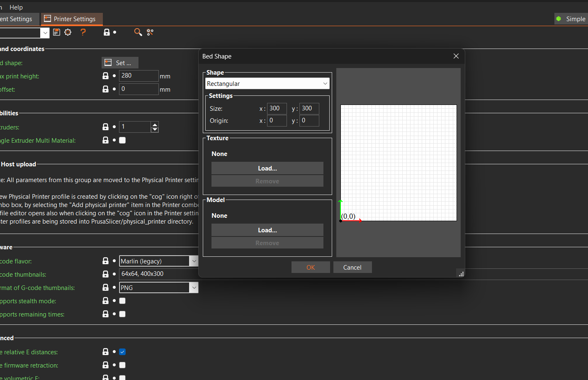
Task: Open the G-code flavor Marlin (legacy) dropdown
Action: click(159, 261)
